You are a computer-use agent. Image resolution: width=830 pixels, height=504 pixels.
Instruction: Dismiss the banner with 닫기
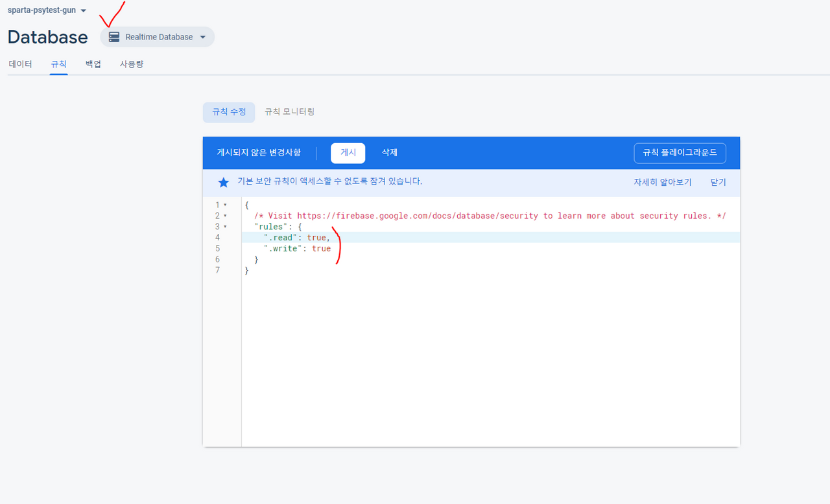[718, 183]
